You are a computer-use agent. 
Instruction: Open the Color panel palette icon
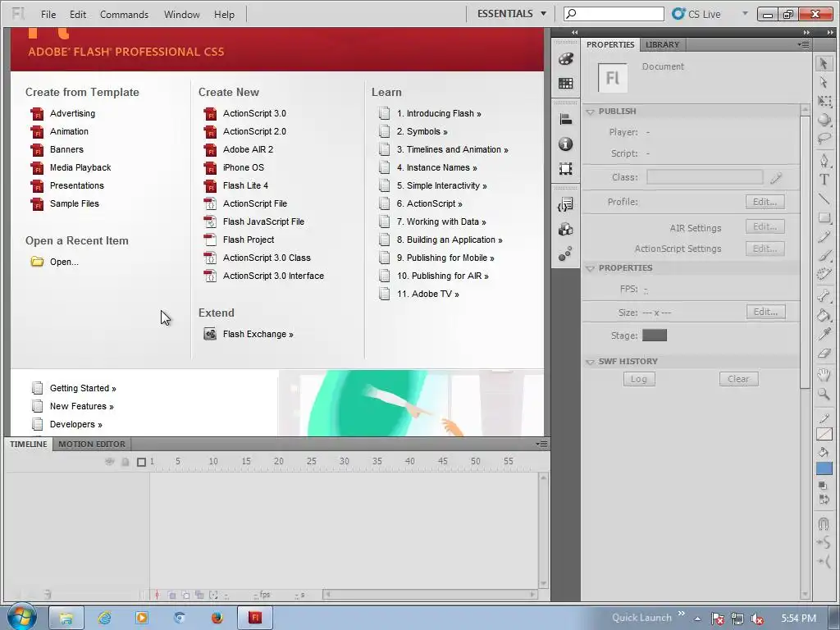(566, 59)
